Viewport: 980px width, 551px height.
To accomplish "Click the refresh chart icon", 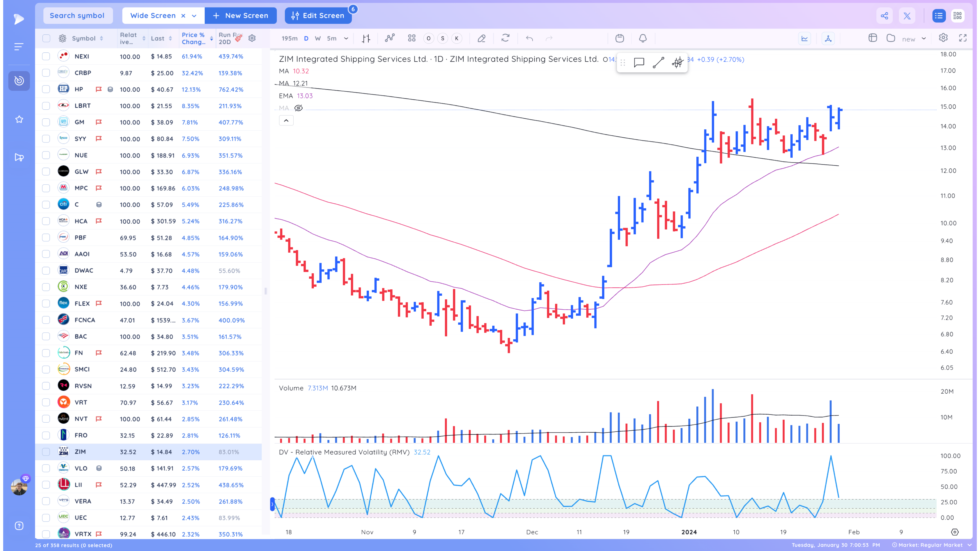I will click(505, 38).
